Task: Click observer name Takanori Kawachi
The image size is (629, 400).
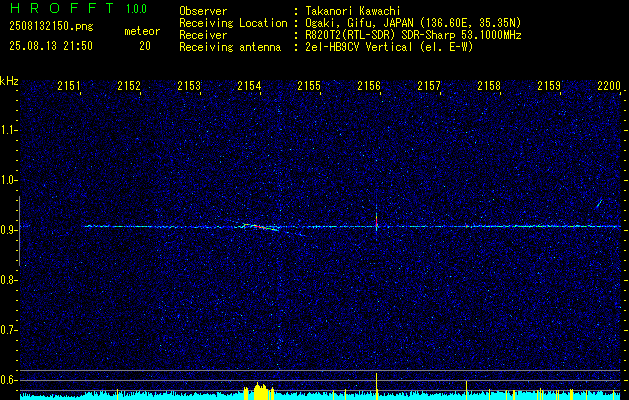Action: point(353,11)
